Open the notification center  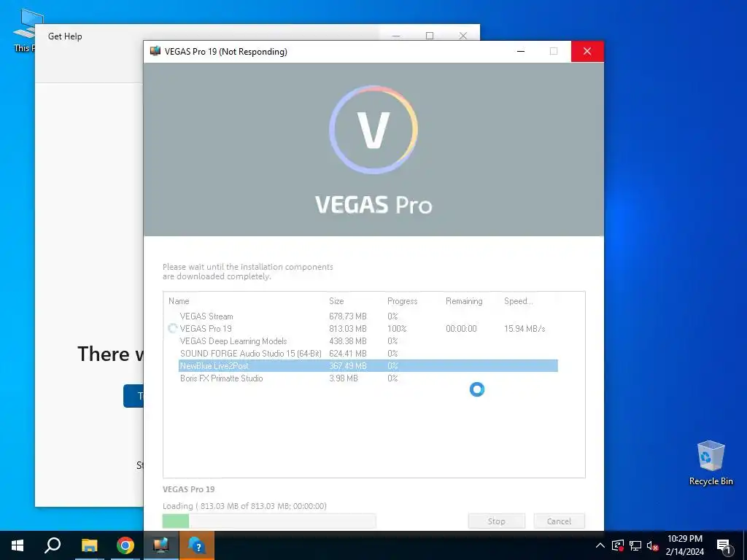click(724, 545)
